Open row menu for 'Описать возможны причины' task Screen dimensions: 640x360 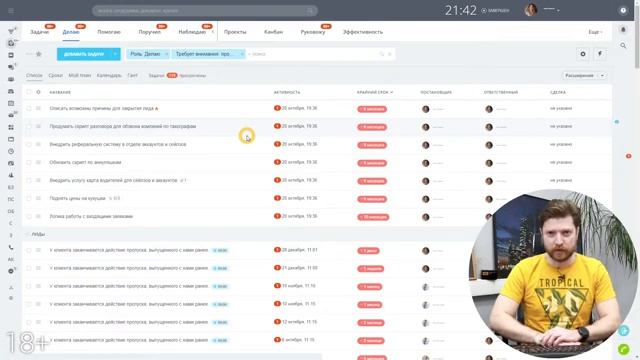pos(38,109)
